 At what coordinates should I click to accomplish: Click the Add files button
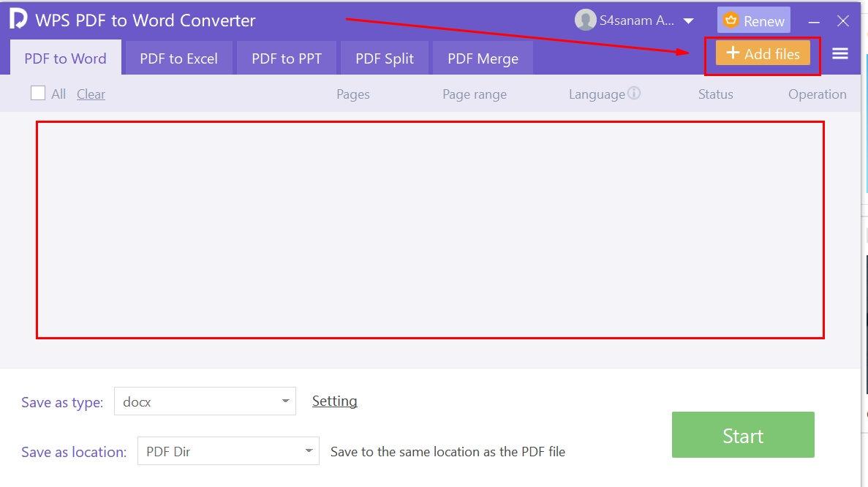pos(763,53)
